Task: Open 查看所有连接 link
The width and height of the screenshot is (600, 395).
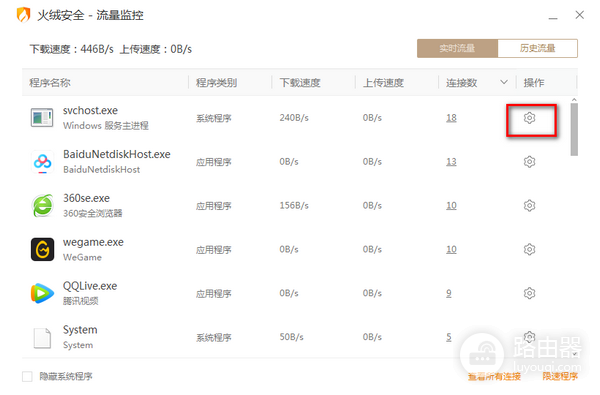Action: (494, 377)
